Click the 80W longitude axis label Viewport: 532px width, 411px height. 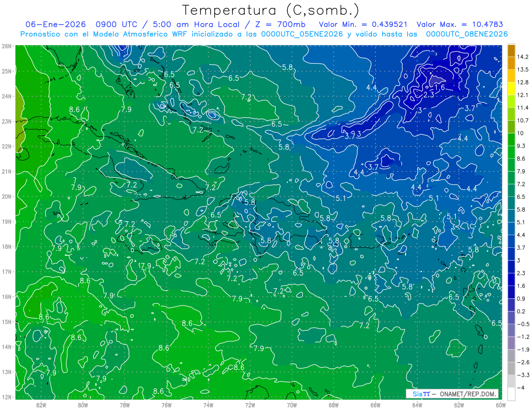tap(83, 405)
